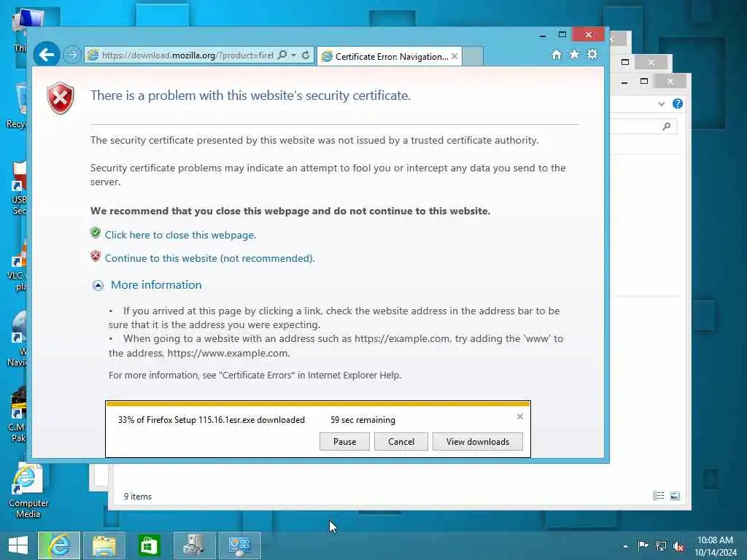Open View downloads
This screenshot has height=560, width=747.
click(x=477, y=441)
